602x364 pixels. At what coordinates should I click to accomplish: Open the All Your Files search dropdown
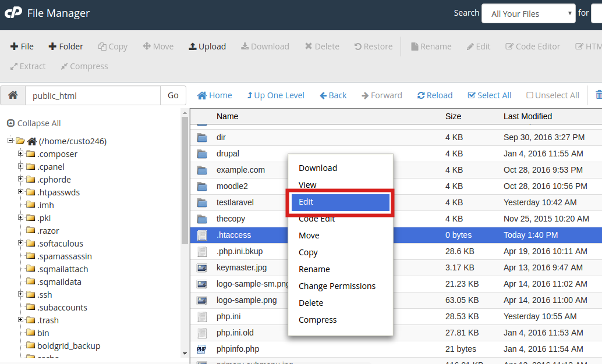[528, 14]
